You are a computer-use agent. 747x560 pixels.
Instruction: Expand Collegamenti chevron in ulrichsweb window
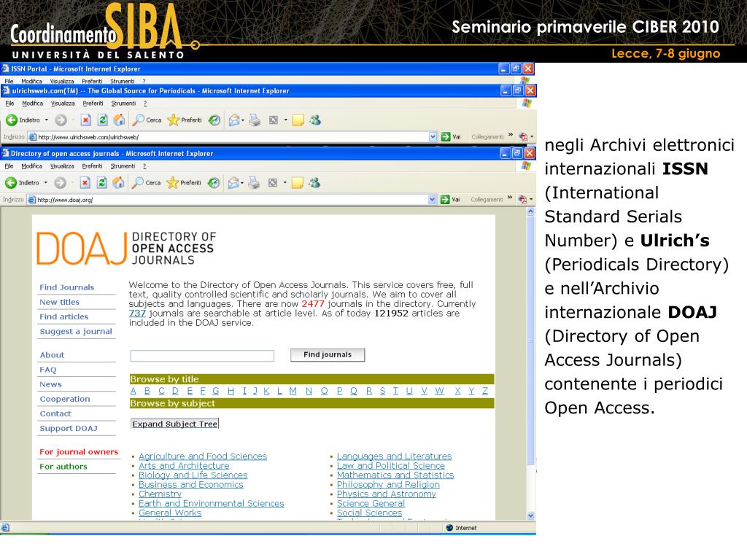click(x=511, y=135)
